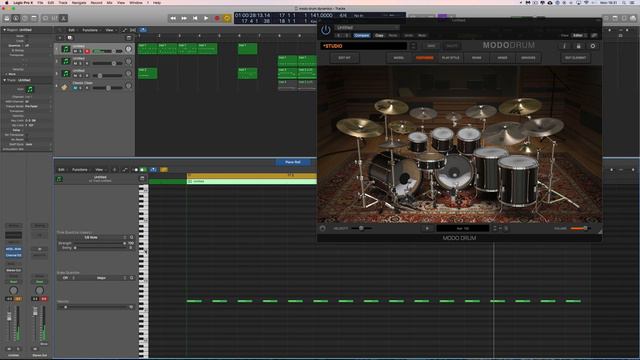Unmute the Classic Clean track
The width and height of the screenshot is (640, 360).
click(75, 88)
